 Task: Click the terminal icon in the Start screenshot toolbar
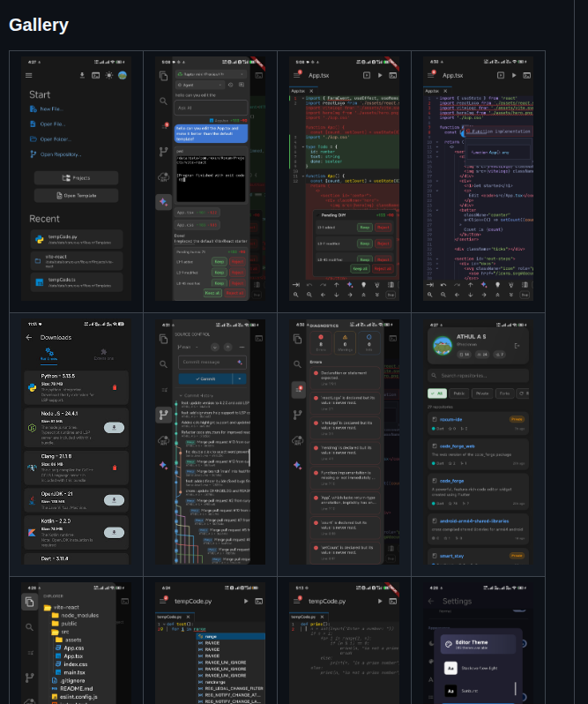click(95, 76)
